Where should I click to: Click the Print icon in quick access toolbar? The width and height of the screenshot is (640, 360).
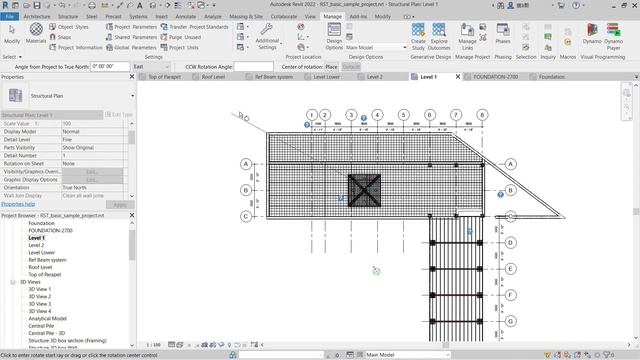(x=92, y=5)
